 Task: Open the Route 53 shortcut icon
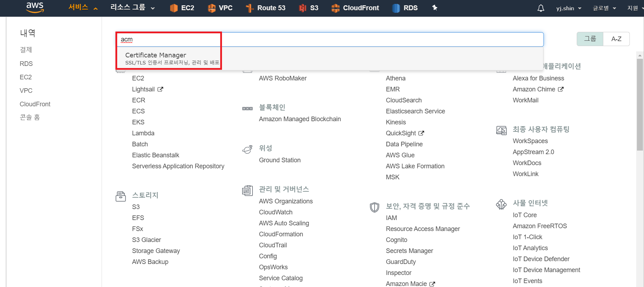pos(250,8)
